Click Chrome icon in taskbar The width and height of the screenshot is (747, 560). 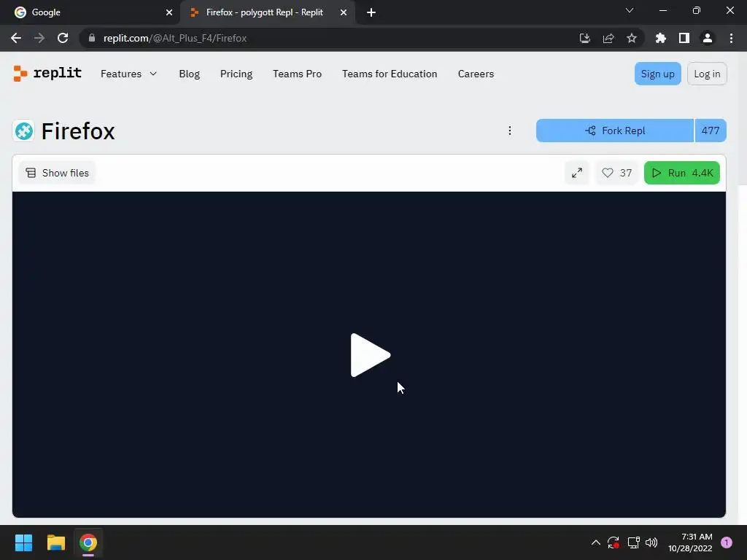[88, 542]
